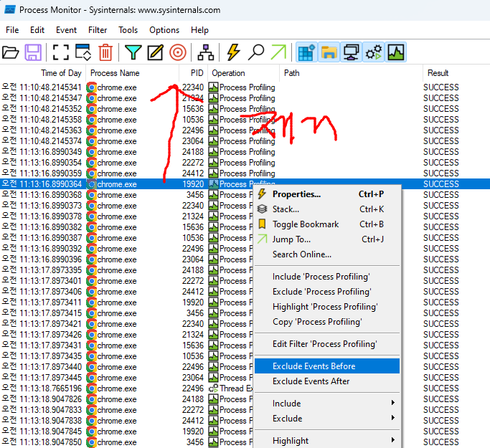The image size is (490, 448).
Task: Click chrome icon on row 11:13:16.8990368
Action: [92, 195]
